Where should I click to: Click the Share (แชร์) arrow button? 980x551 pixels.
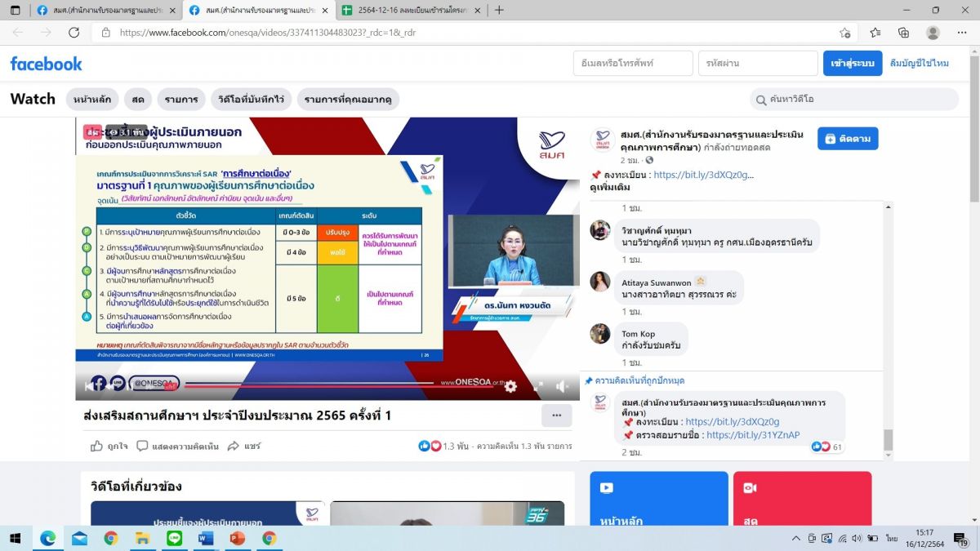click(x=244, y=447)
